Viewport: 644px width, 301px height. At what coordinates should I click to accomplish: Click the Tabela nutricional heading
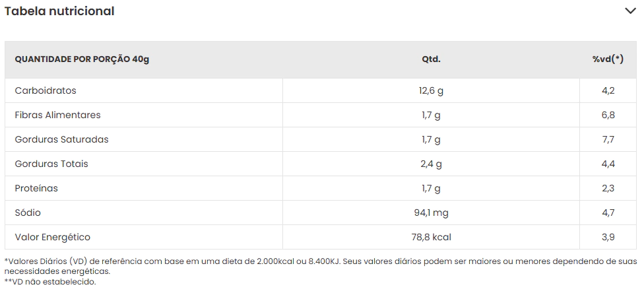pyautogui.click(x=59, y=11)
